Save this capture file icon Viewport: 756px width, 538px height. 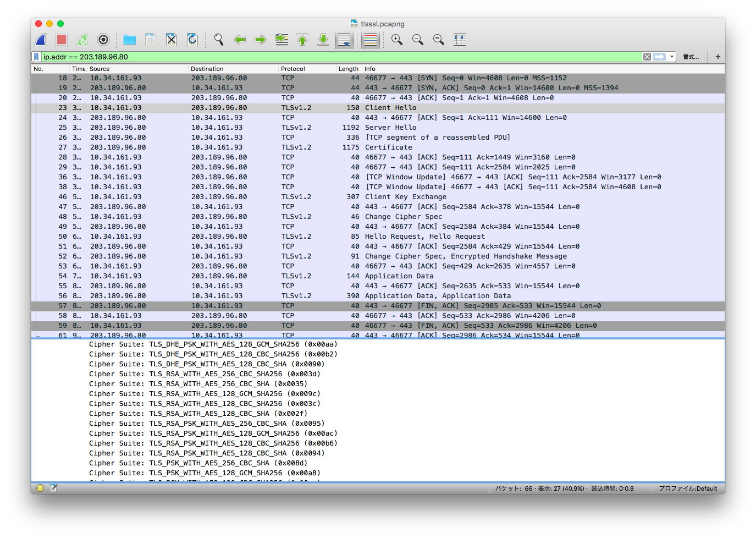tap(151, 40)
